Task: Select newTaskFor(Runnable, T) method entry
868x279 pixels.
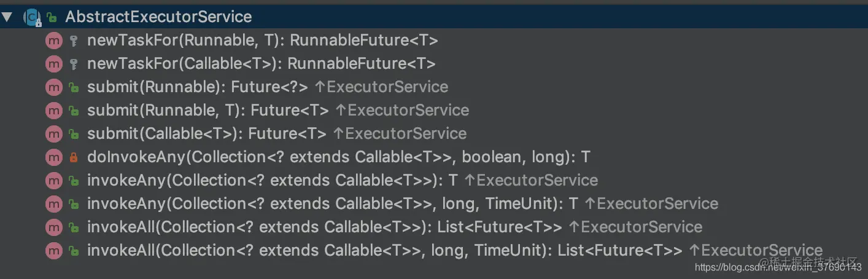Action: (x=262, y=41)
